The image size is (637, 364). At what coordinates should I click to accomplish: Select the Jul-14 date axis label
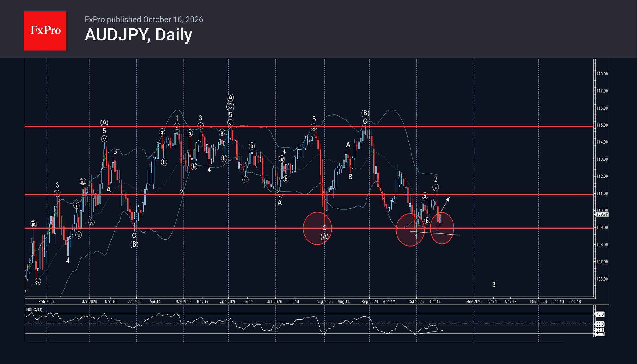click(294, 302)
